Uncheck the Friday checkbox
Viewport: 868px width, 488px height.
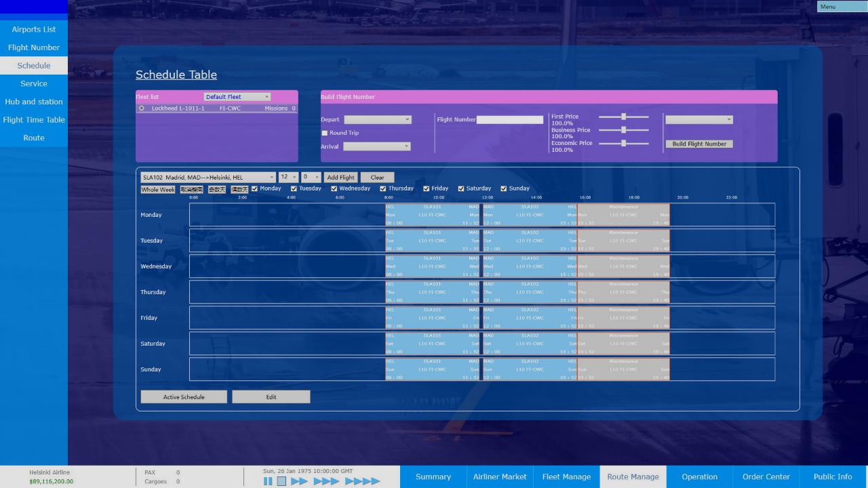click(x=426, y=188)
